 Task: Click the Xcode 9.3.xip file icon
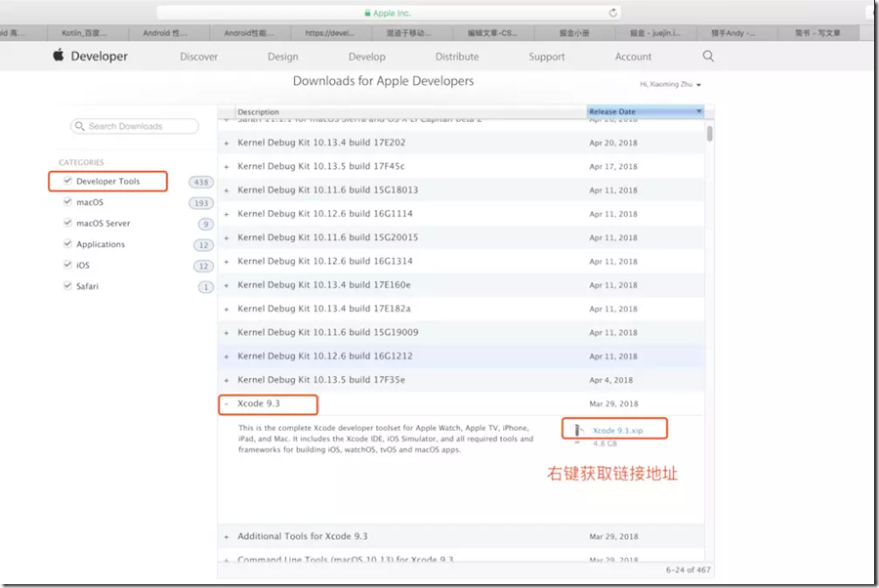577,430
